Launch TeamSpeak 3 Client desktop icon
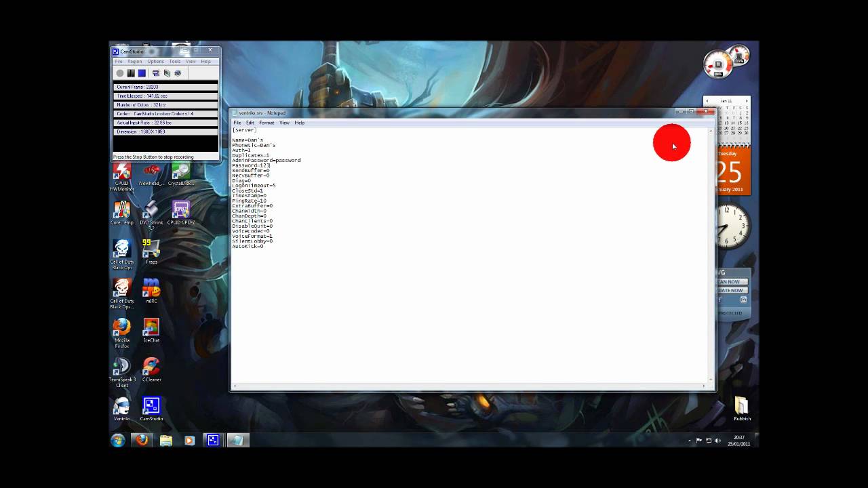The width and height of the screenshot is (868, 488). pyautogui.click(x=122, y=373)
